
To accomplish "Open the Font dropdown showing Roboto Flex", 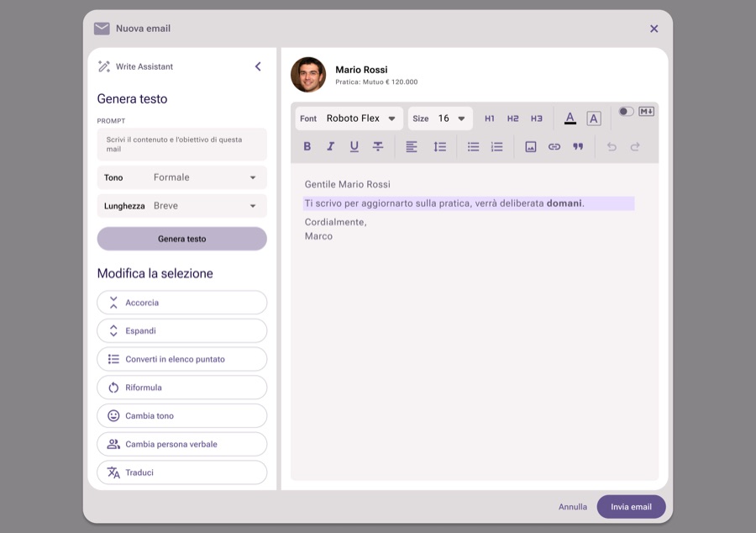I will (349, 119).
